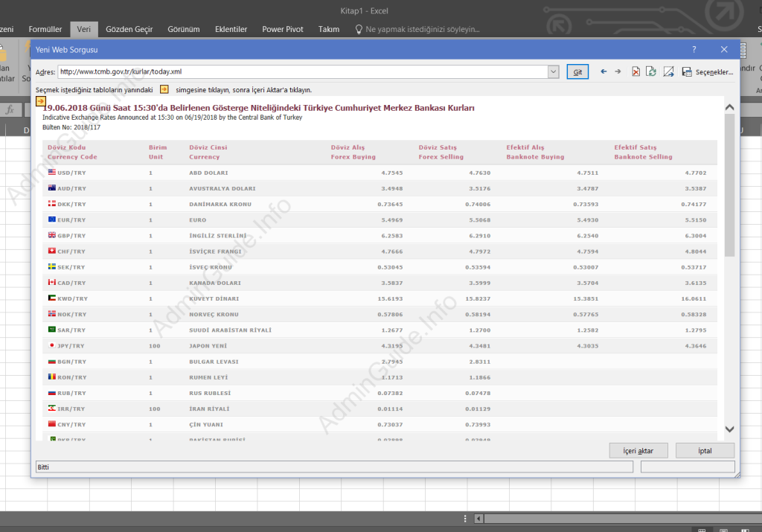This screenshot has width=762, height=532.
Task: Stop loading the page with the red X icon
Action: [x=635, y=71]
